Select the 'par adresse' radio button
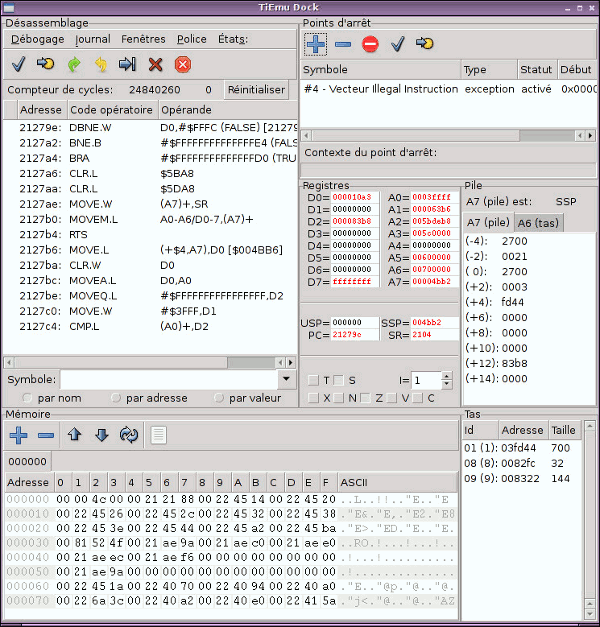Viewport: 600px width, 627px height. [x=116, y=398]
